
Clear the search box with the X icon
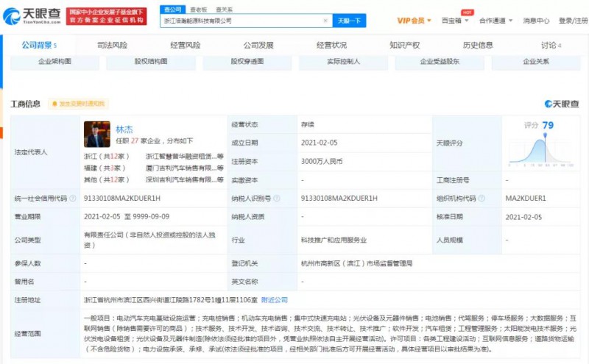coord(325,21)
